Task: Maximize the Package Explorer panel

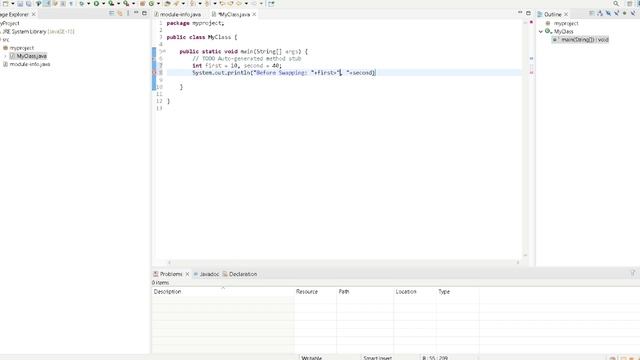Action: pos(144,13)
